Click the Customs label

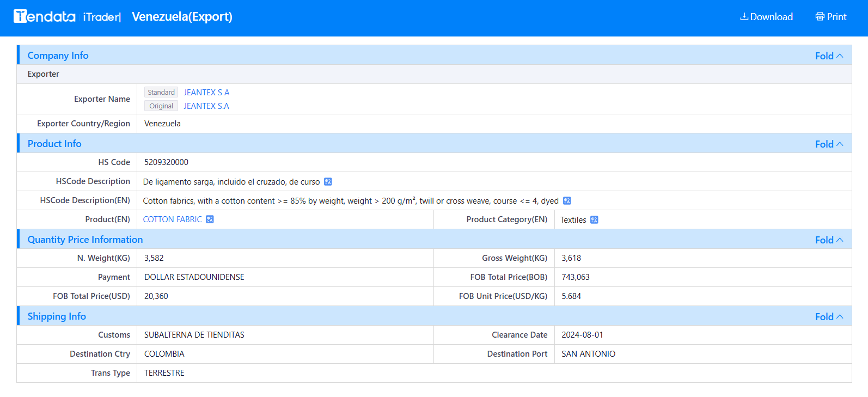(114, 335)
